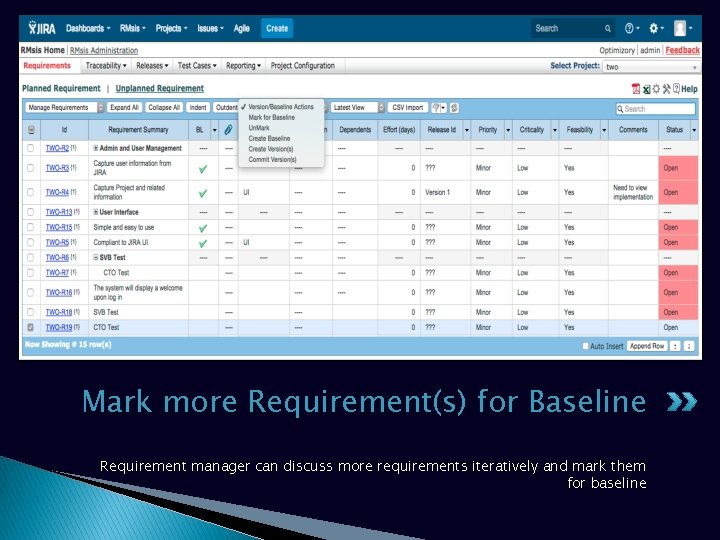Click the JIRA header Search field
This screenshot has width=720, height=540.
coord(573,28)
